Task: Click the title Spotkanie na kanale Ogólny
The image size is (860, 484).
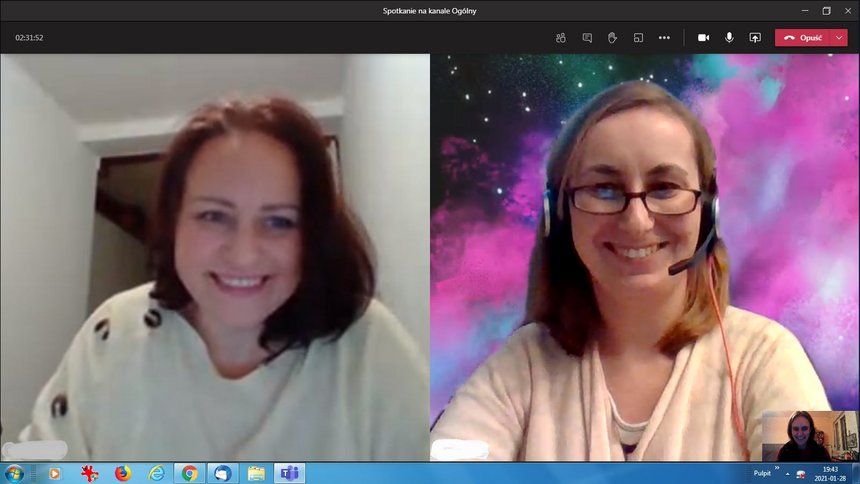Action: pyautogui.click(x=429, y=11)
